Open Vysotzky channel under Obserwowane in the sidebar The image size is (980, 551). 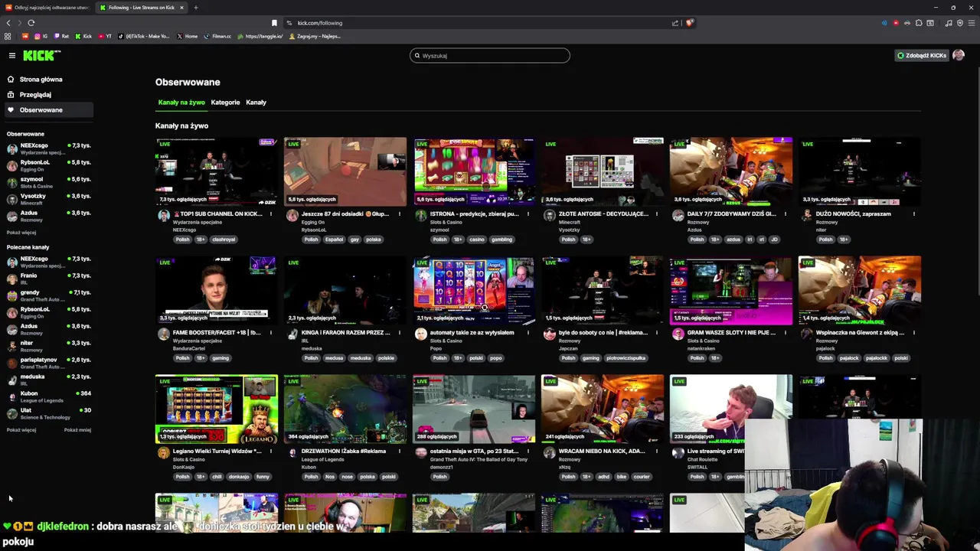[x=47, y=199]
